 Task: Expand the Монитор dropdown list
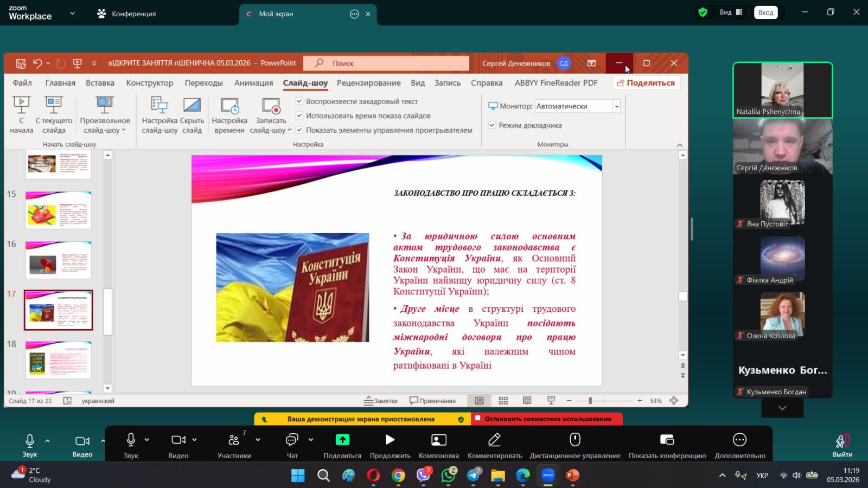click(617, 106)
